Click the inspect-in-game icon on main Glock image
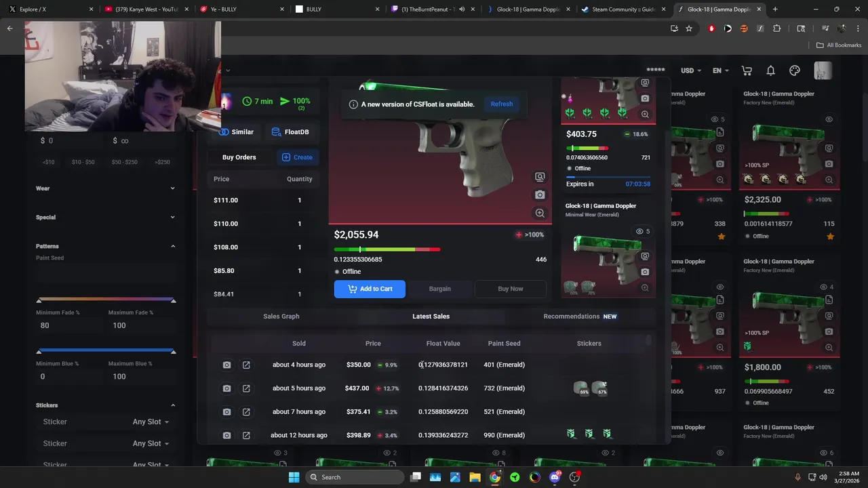 [540, 177]
